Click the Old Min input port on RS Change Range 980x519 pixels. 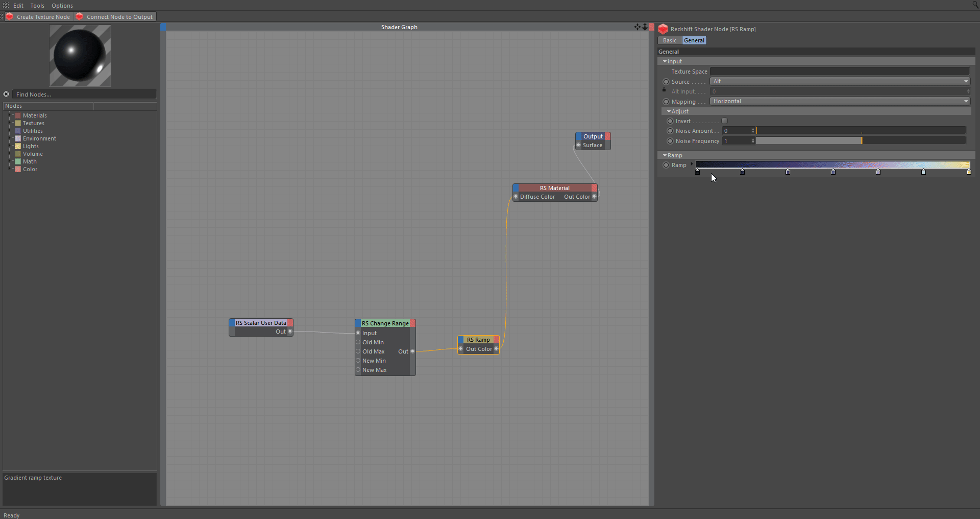click(x=358, y=342)
